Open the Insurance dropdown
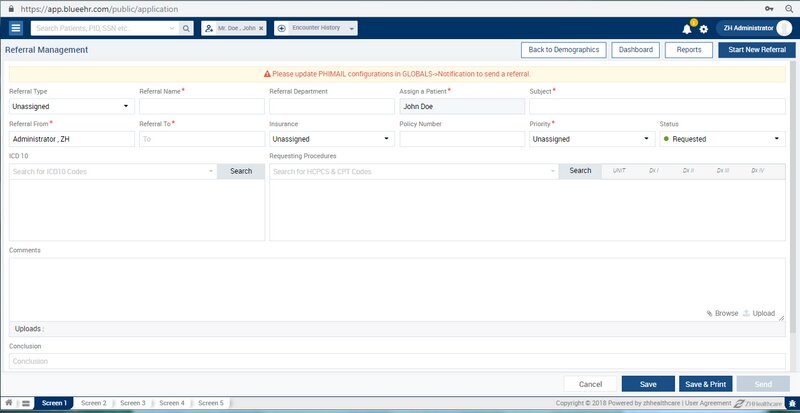The width and height of the screenshot is (800, 413). [331, 139]
